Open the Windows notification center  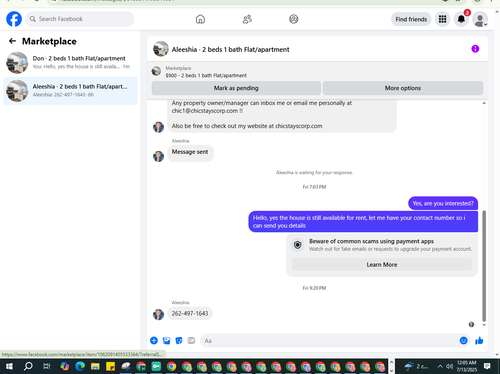pyautogui.click(x=487, y=367)
